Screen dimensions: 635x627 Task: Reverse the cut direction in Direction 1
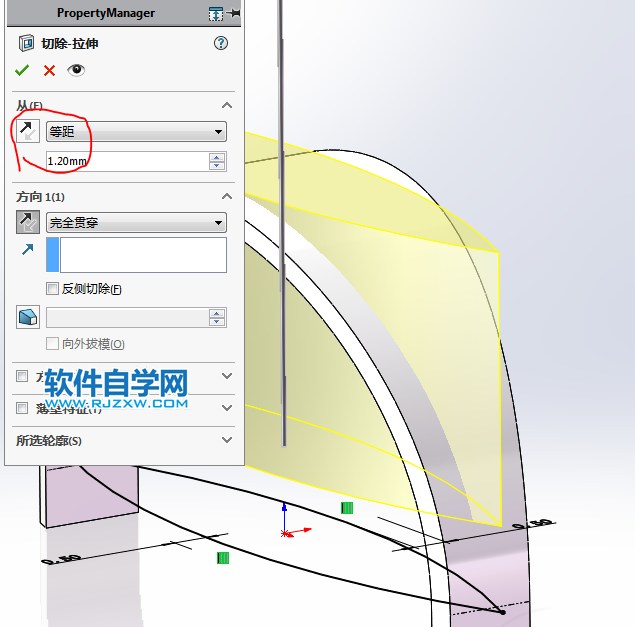click(x=28, y=222)
